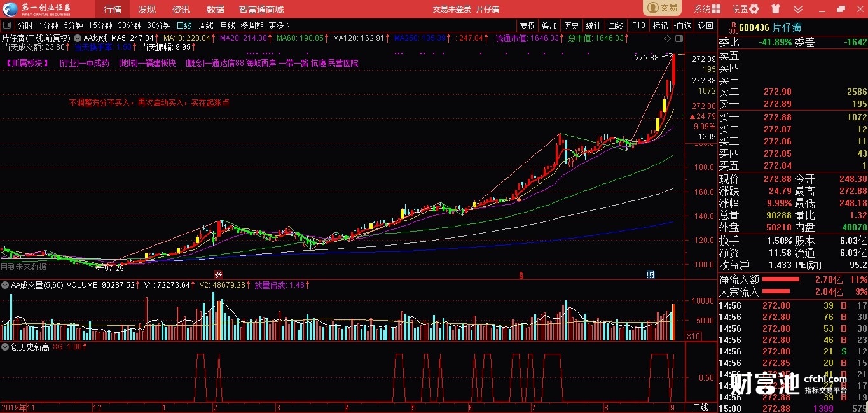Image resolution: width=868 pixels, height=413 pixels.
Task: Click the 委比 value -41.89%
Action: click(775, 43)
